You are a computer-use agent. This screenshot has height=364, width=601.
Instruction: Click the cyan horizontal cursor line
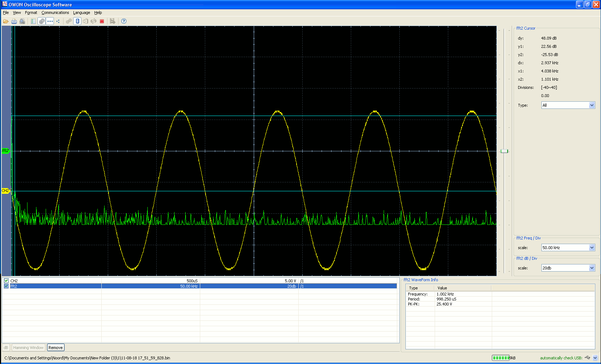click(254, 116)
